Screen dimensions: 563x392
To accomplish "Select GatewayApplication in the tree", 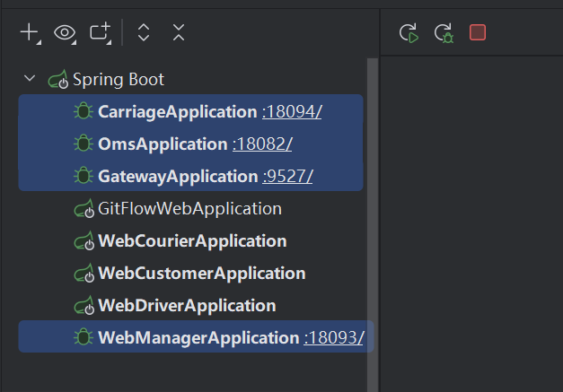I will pyautogui.click(x=178, y=177).
